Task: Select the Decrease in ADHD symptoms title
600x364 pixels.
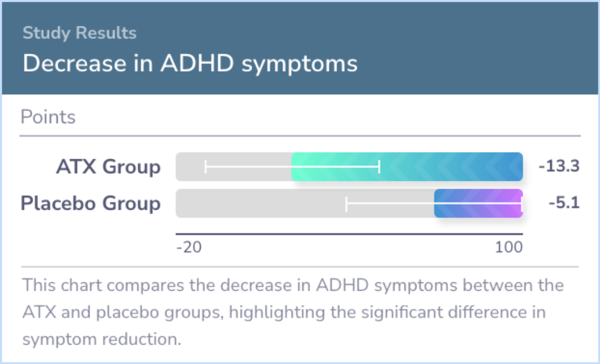Action: (x=190, y=63)
